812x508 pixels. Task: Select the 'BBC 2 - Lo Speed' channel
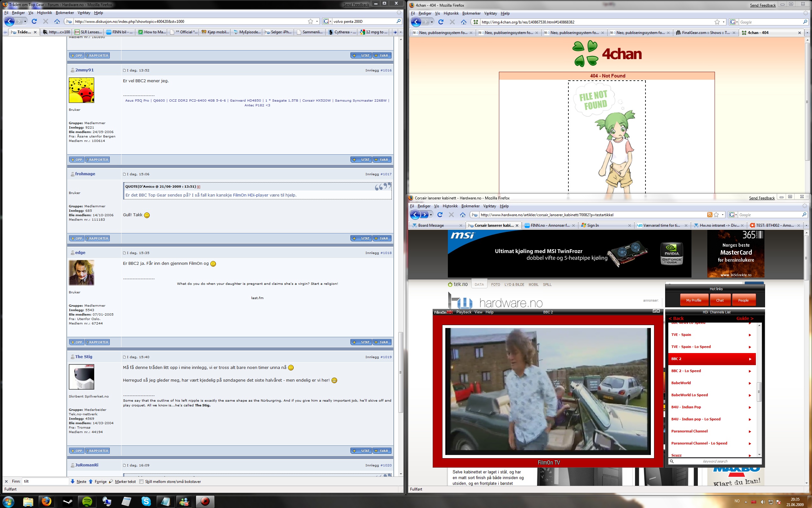click(711, 371)
